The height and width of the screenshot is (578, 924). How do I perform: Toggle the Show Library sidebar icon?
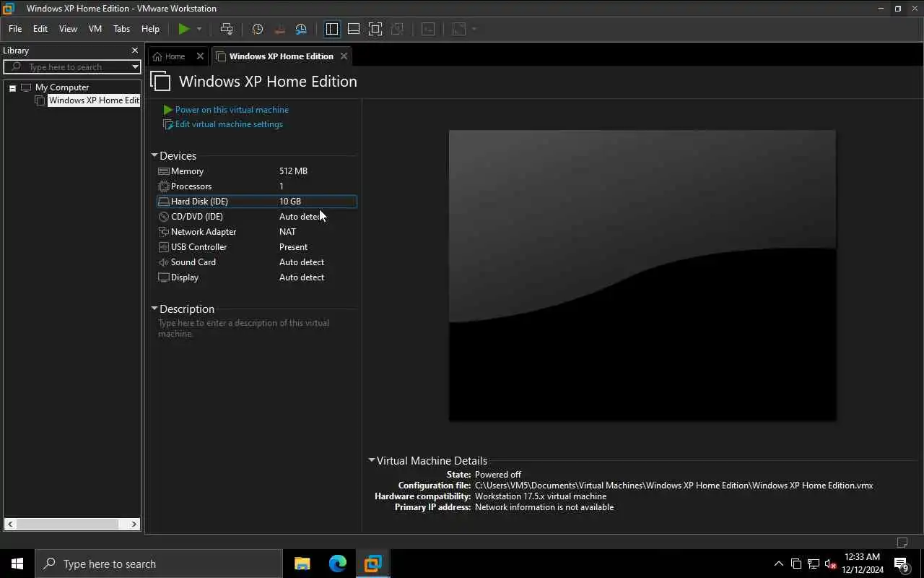point(332,29)
